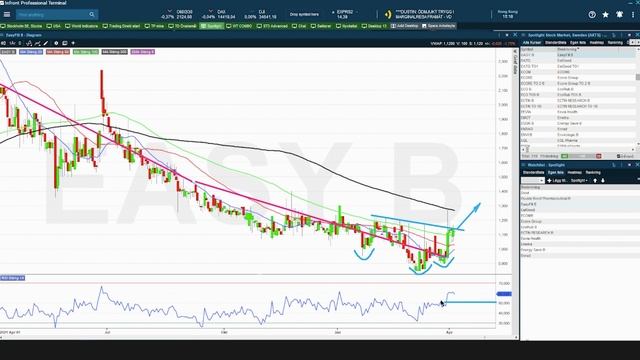Toggle the blue moving average legend tag
Image resolution: width=640 pixels, height=360 pixels.
tap(31, 52)
